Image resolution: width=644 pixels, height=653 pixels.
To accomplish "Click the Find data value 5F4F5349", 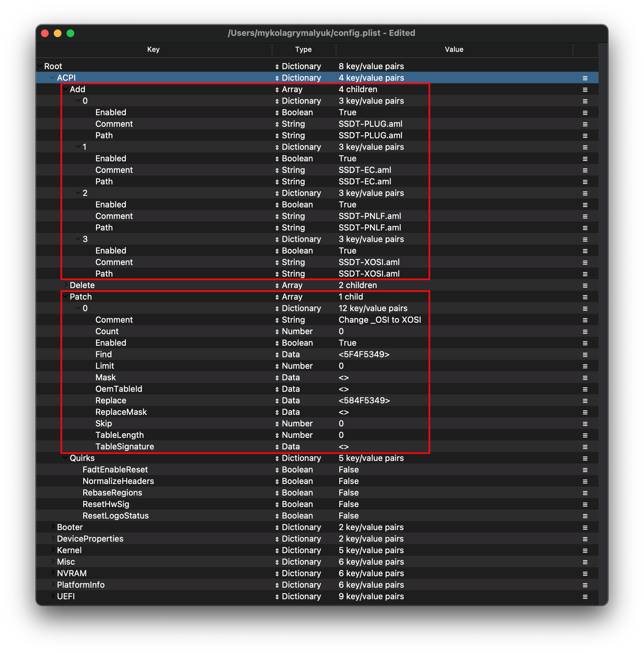I will pos(364,355).
